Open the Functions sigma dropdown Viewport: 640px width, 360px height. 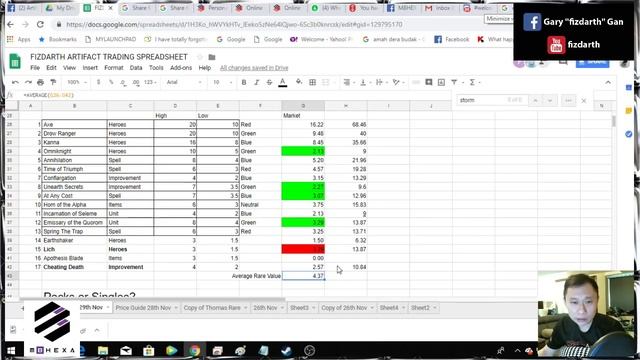(x=474, y=82)
